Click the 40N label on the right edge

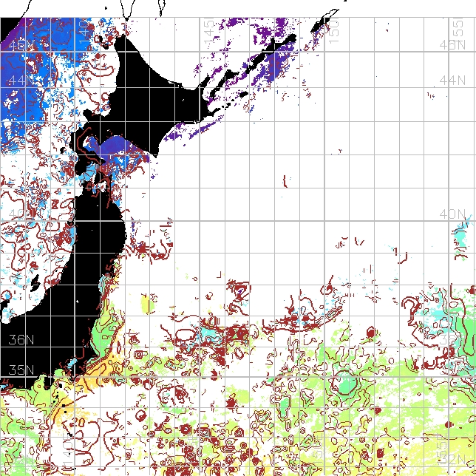(452, 214)
